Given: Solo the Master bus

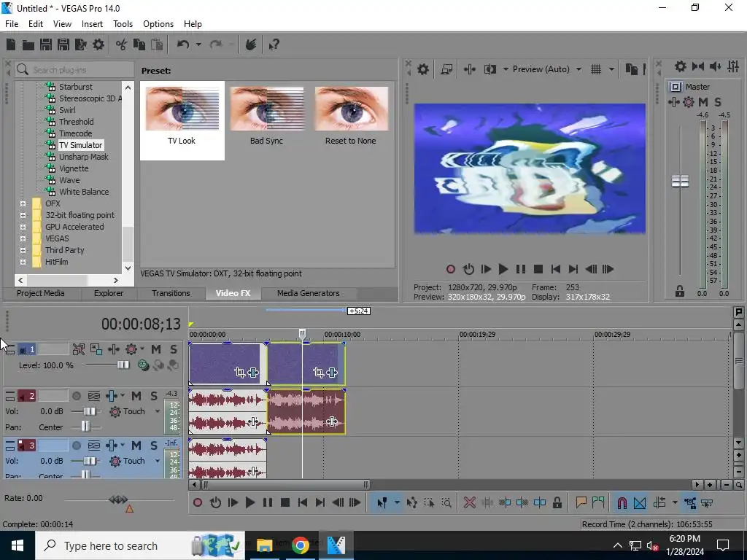Looking at the screenshot, I should coord(718,102).
